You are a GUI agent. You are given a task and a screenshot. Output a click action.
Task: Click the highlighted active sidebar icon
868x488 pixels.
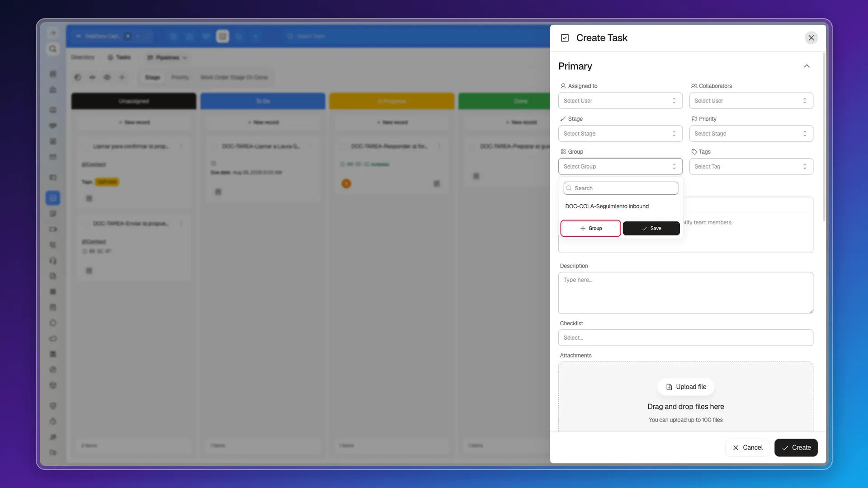[53, 197]
